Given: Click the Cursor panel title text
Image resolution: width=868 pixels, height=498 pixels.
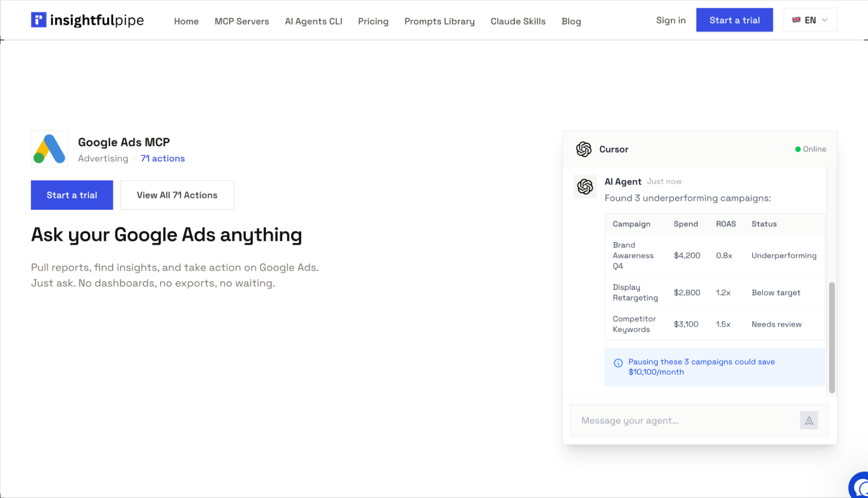Looking at the screenshot, I should pyautogui.click(x=614, y=149).
